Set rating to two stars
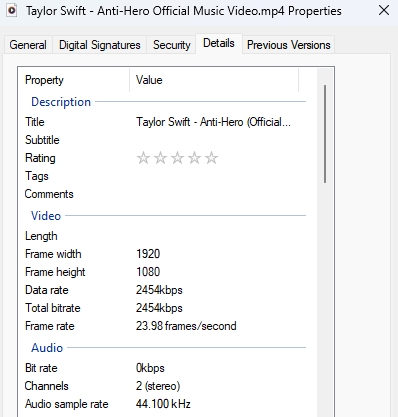This screenshot has width=398, height=417. click(160, 158)
